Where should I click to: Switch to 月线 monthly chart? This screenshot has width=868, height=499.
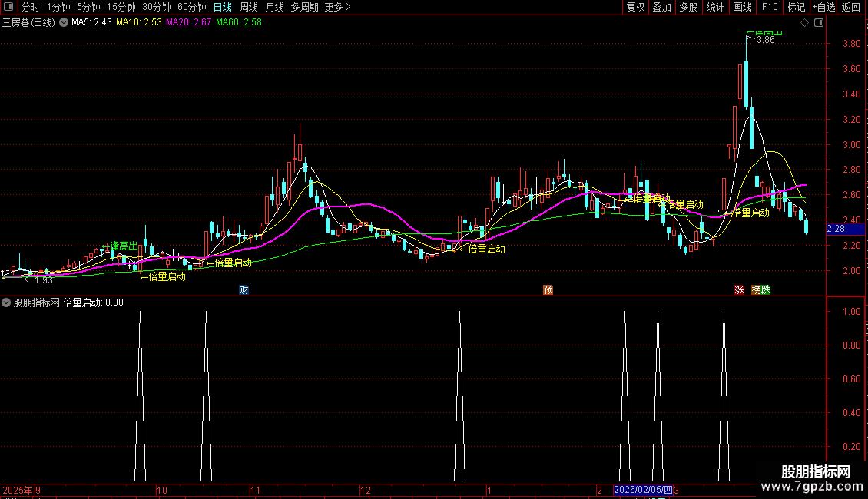[x=274, y=7]
